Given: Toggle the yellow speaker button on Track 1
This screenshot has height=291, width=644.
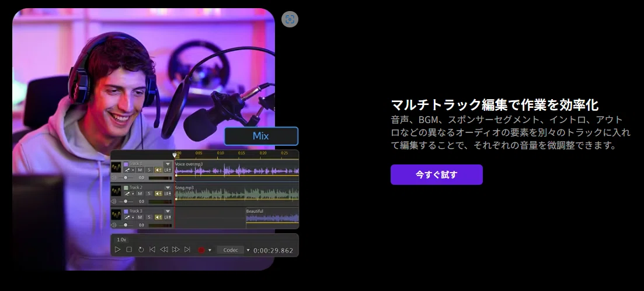Looking at the screenshot, I should [159, 170].
